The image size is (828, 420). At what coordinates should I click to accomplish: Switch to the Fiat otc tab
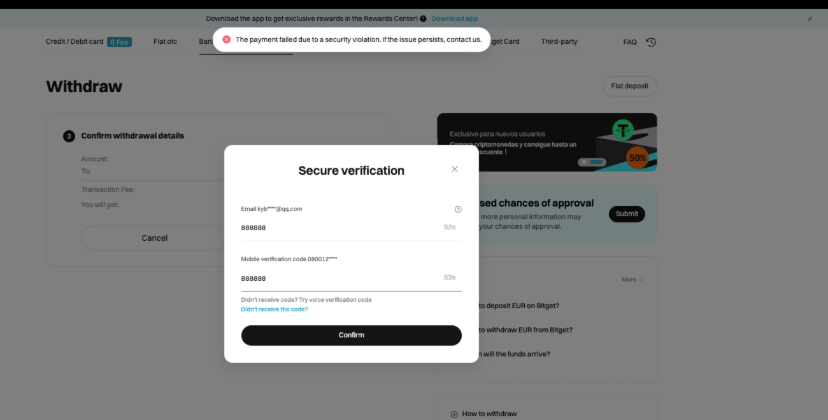(166, 42)
